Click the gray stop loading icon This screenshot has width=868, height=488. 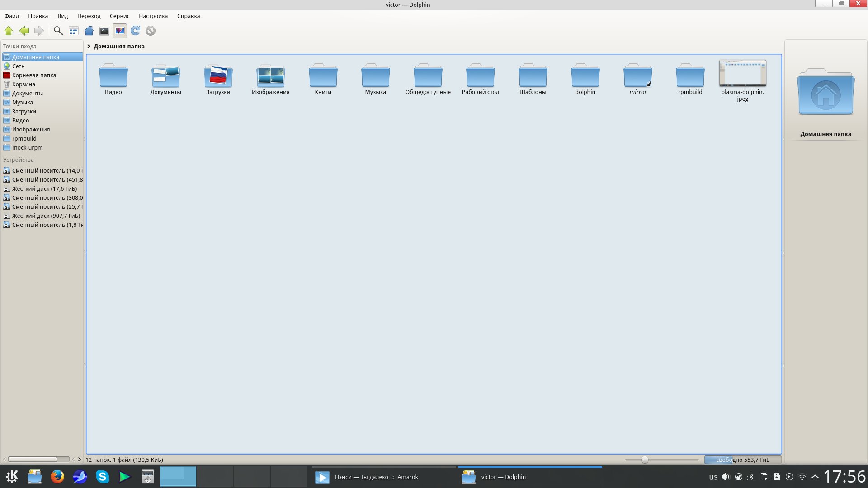pyautogui.click(x=151, y=31)
